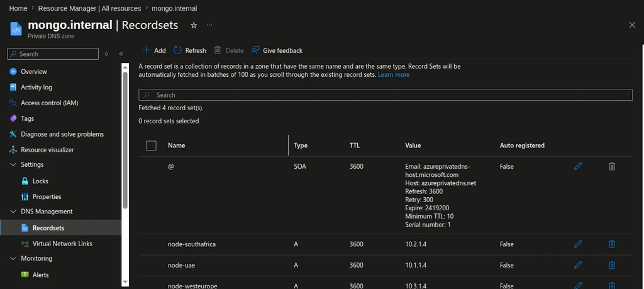The image size is (644, 289).
Task: Sort by the TTL column header
Action: (x=355, y=145)
